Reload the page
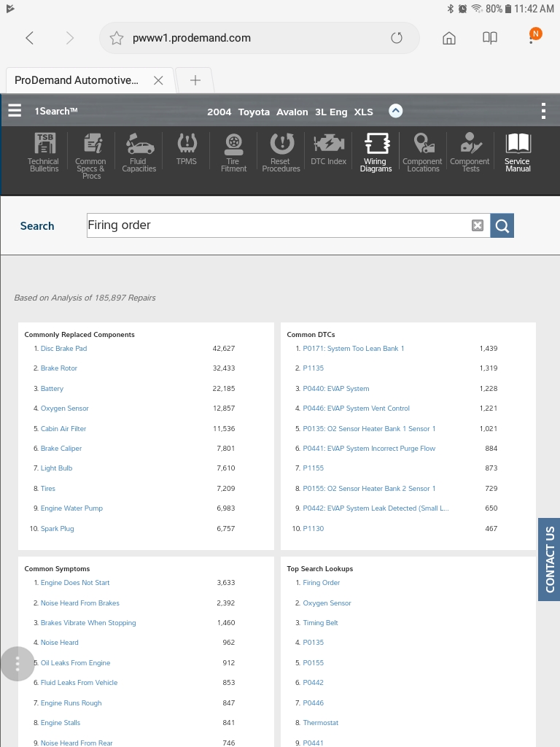Viewport: 560px width, 747px height. (x=397, y=38)
